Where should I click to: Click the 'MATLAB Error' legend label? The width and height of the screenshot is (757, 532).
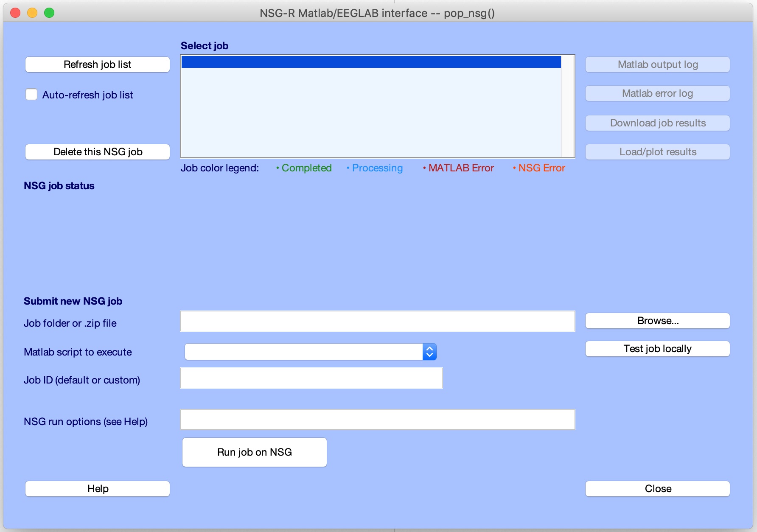coord(461,168)
